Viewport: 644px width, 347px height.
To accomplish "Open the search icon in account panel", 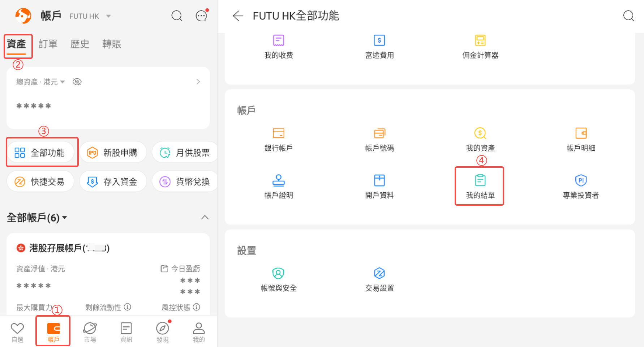I will (177, 16).
